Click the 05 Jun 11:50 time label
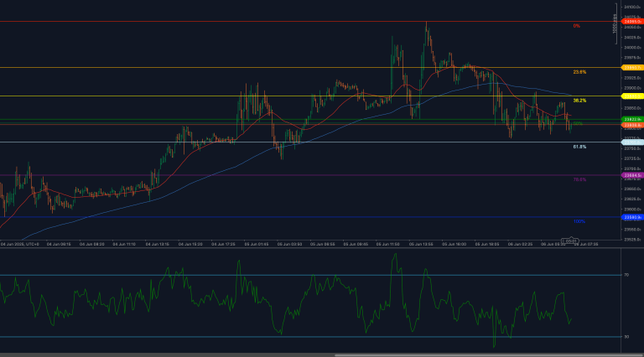This screenshot has width=644, height=357. pos(388,244)
